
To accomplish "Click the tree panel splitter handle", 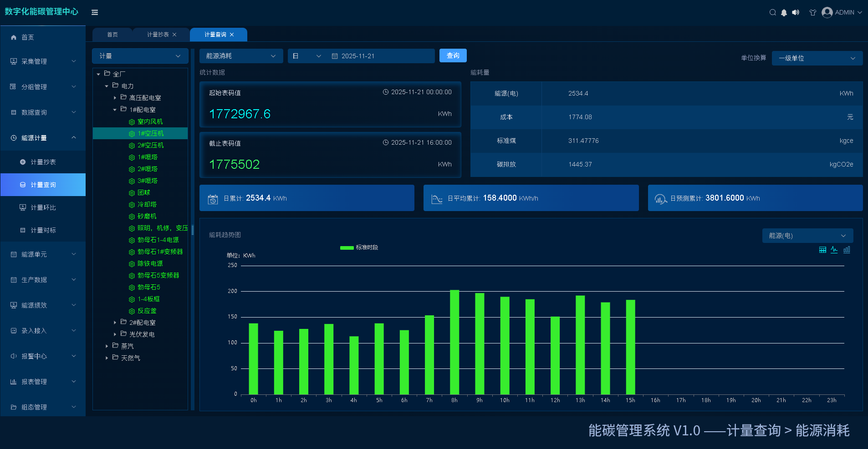I will [x=193, y=230].
